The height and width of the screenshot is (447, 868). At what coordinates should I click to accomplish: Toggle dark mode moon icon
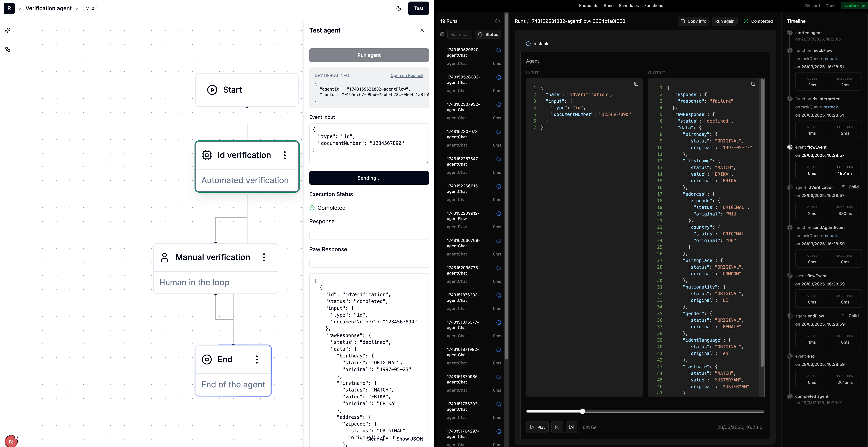pyautogui.click(x=399, y=8)
